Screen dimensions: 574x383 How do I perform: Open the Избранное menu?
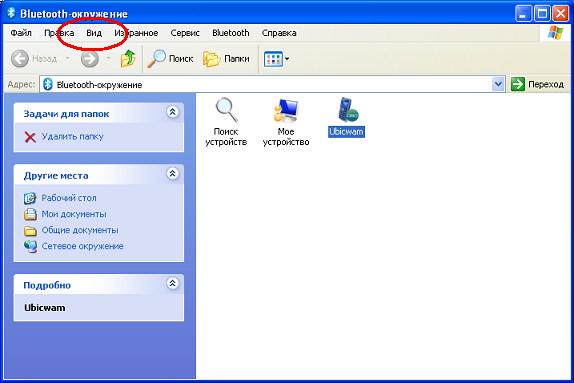click(x=136, y=33)
